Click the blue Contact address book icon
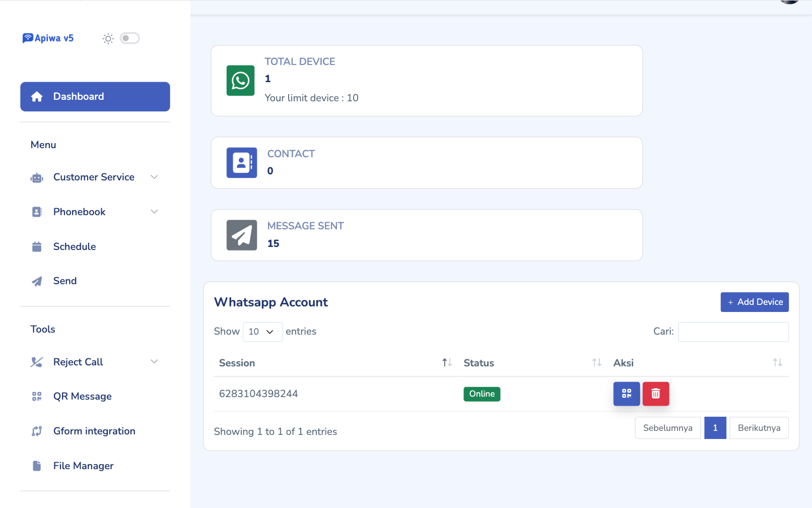The height and width of the screenshot is (508, 812). coord(241,163)
